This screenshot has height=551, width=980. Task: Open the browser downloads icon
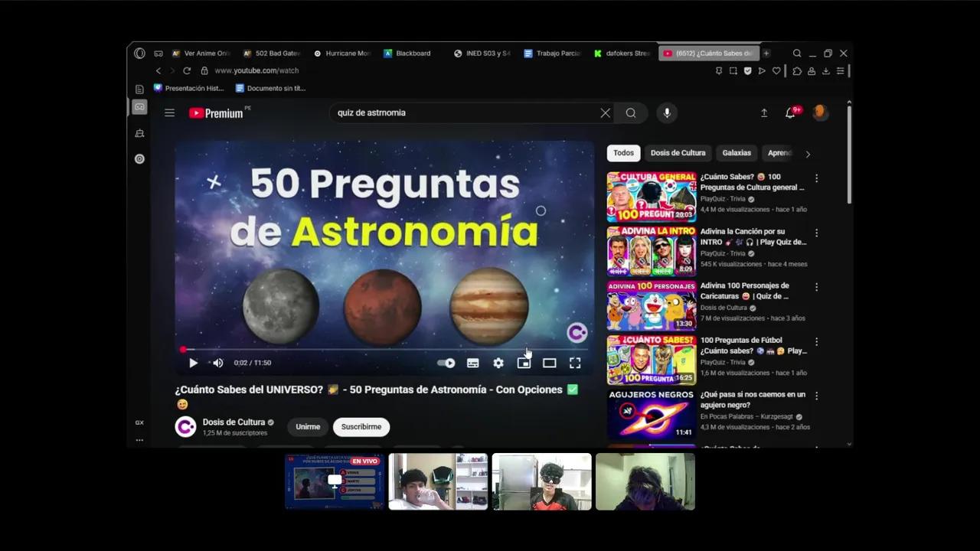825,71
